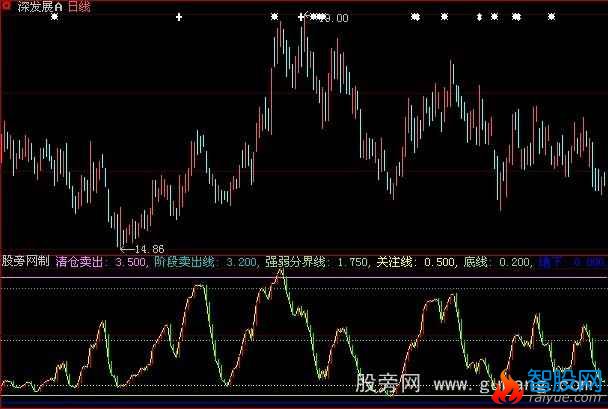Click the 清仓卖出 3.500 legend entry
This screenshot has height=409, width=608.
(101, 262)
